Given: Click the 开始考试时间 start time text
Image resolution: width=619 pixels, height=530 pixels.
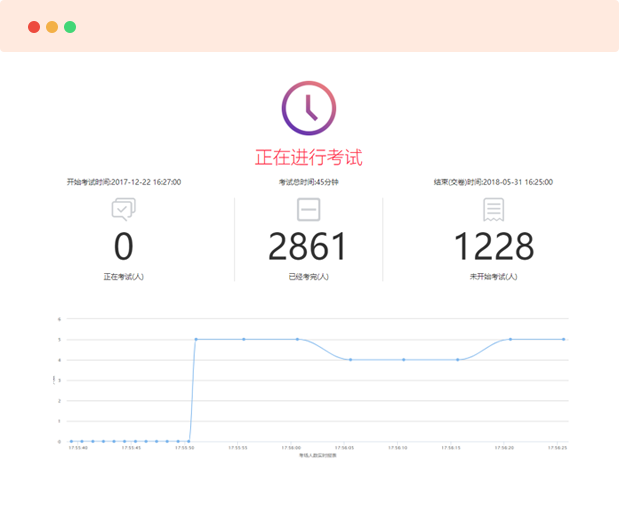Looking at the screenshot, I should (124, 182).
